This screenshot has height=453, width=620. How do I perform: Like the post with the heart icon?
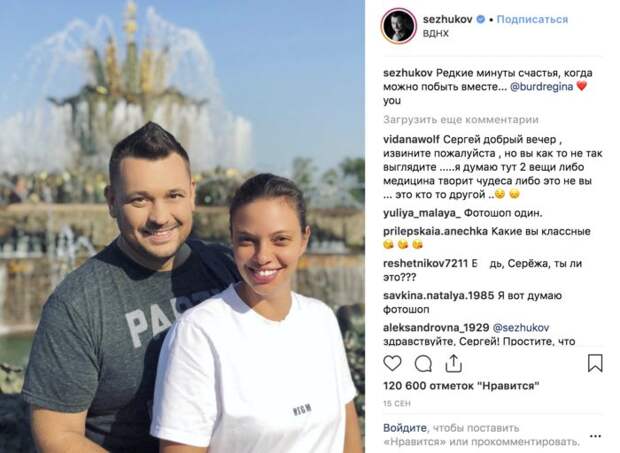(392, 363)
